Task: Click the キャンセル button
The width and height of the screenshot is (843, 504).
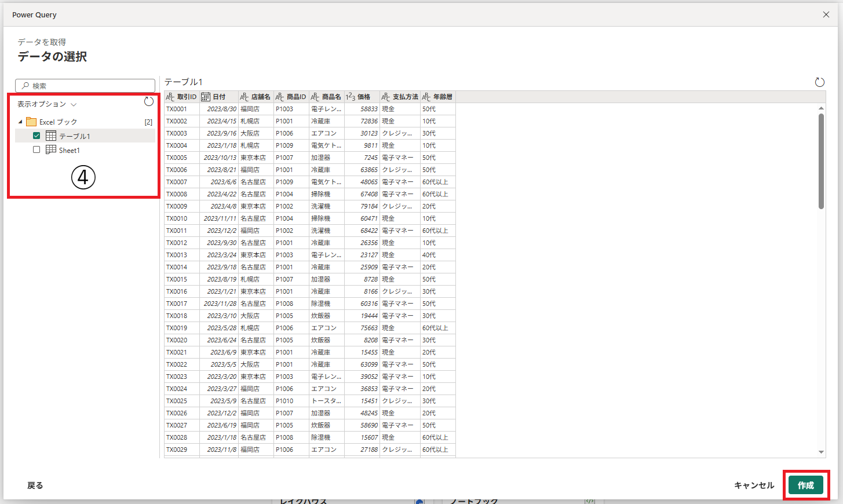Action: (x=754, y=485)
